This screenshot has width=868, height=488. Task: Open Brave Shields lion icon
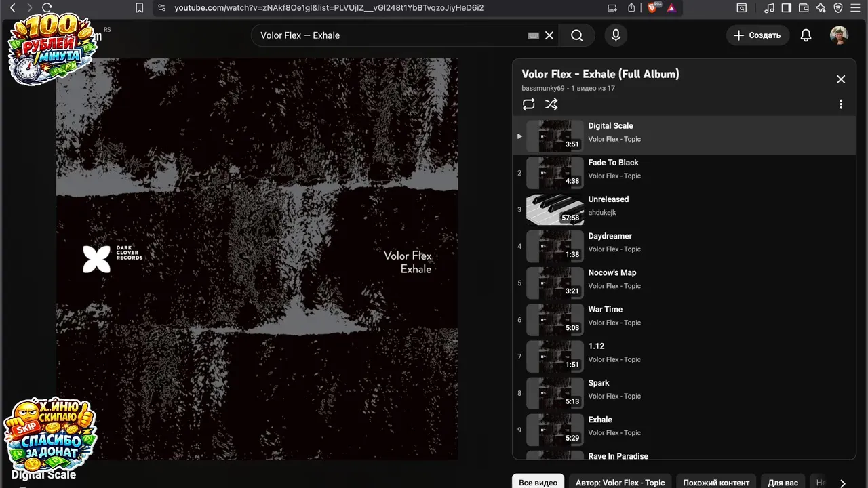pos(653,8)
